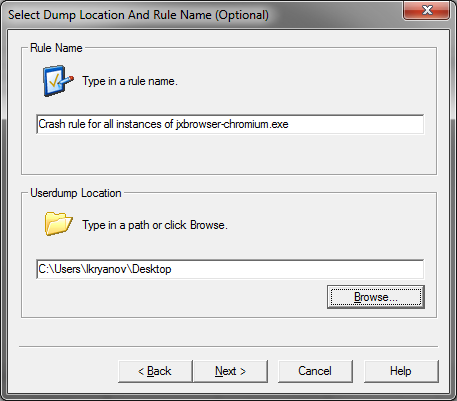Image resolution: width=457 pixels, height=401 pixels.
Task: Click the "Userdump Location" group box heading
Action: pos(76,193)
